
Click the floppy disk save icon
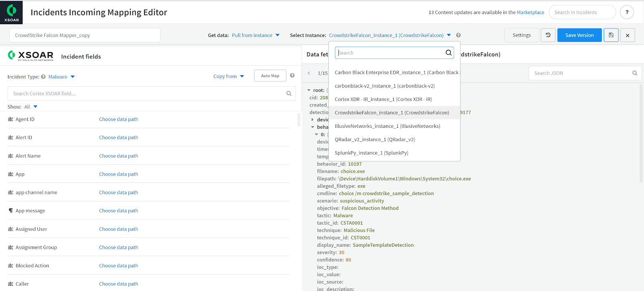click(611, 35)
